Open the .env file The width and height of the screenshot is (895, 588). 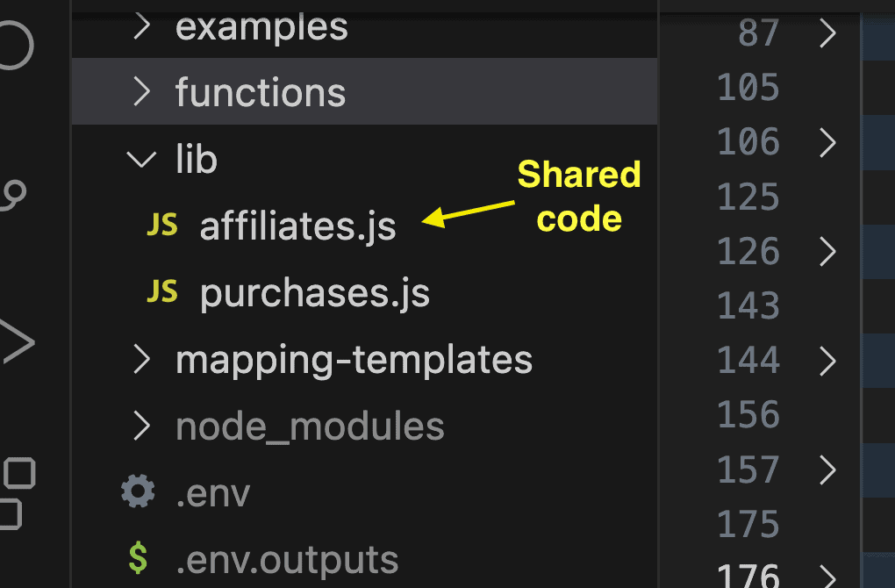(212, 493)
